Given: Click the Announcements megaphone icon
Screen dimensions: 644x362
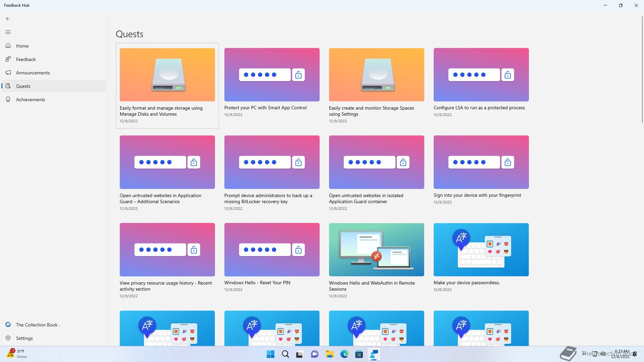Looking at the screenshot, I should [8, 72].
